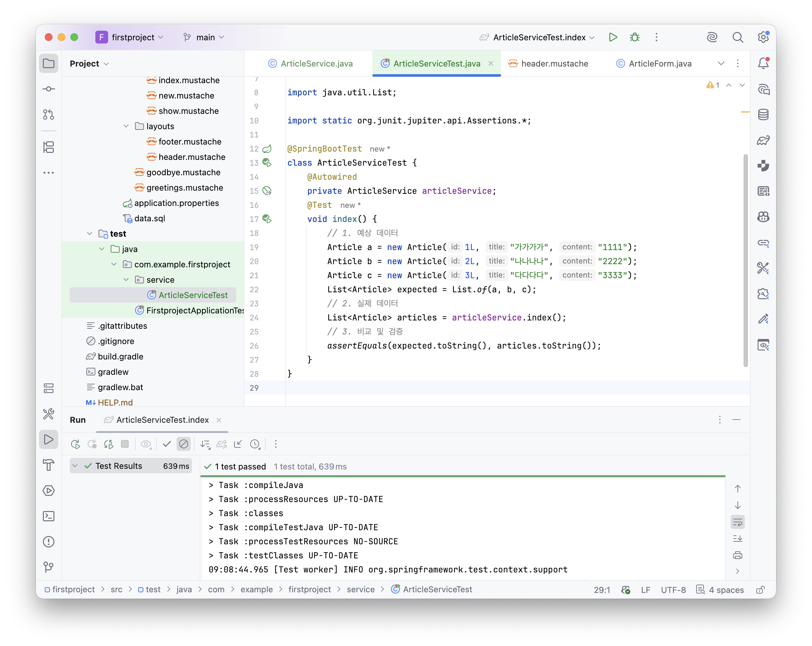The width and height of the screenshot is (812, 646).
Task: Click the yellow warning stripe marker
Action: pos(745,112)
